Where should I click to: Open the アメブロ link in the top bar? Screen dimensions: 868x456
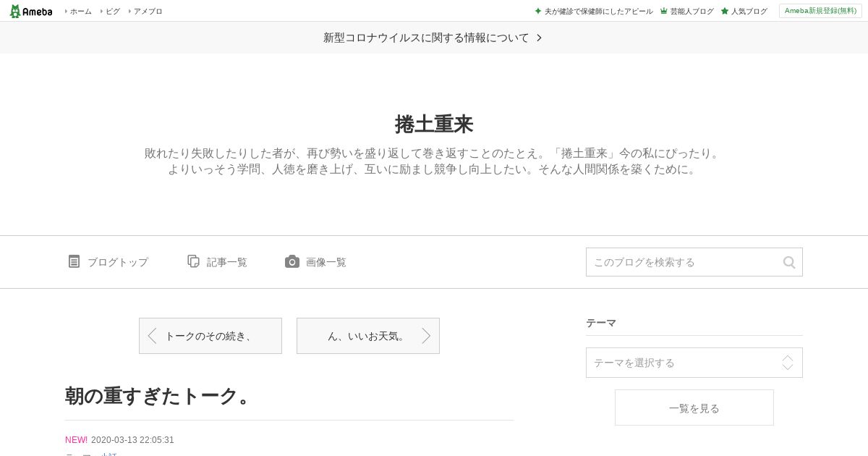click(x=148, y=11)
